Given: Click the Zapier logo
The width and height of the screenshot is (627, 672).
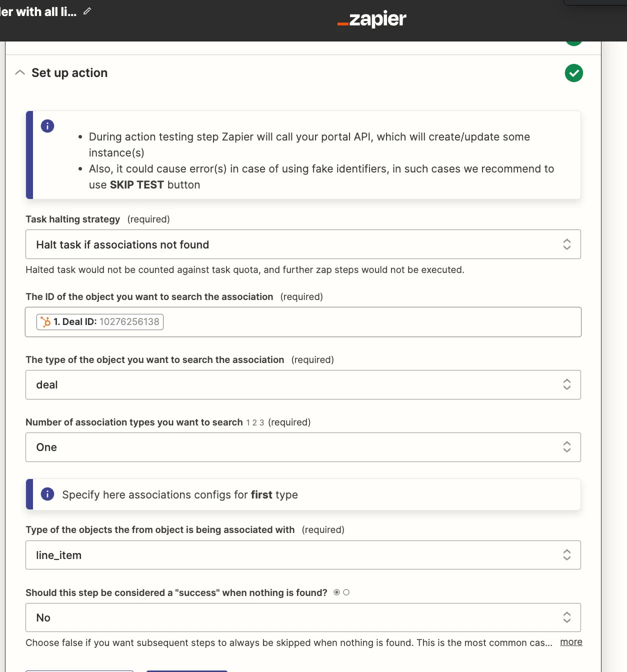Looking at the screenshot, I should [371, 19].
